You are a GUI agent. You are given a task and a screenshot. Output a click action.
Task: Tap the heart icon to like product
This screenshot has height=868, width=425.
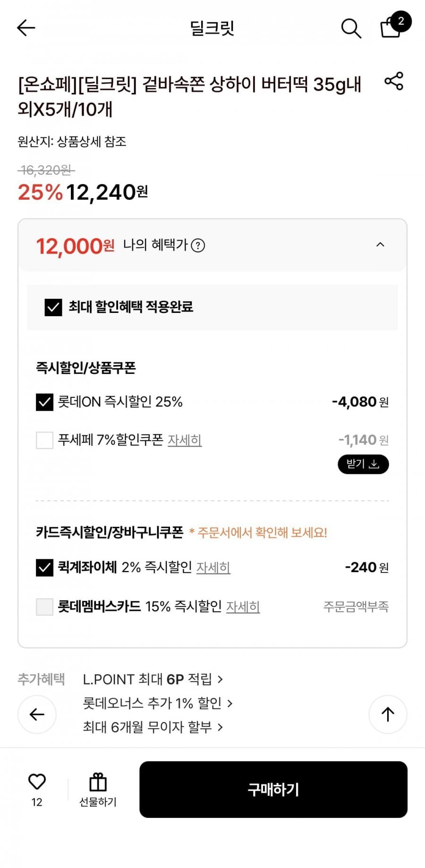37,782
